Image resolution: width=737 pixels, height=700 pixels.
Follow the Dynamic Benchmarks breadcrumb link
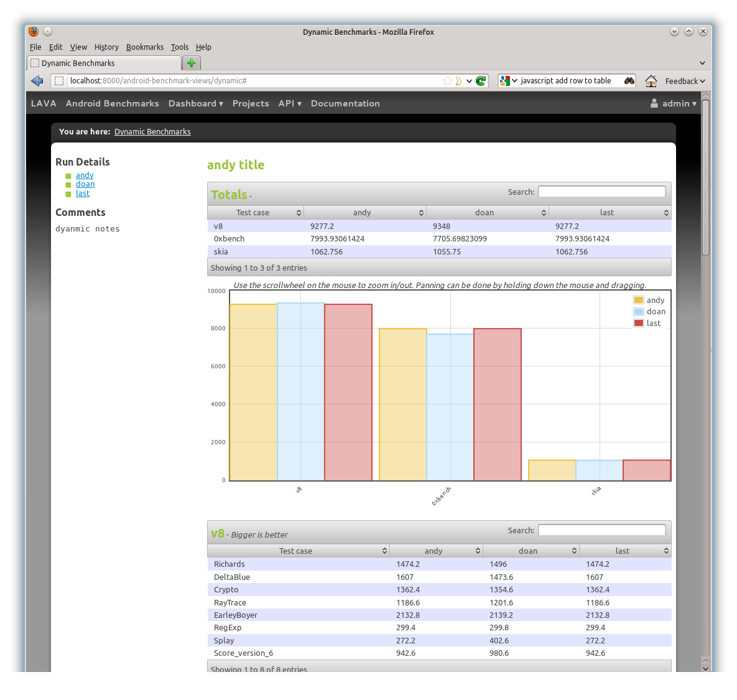[152, 132]
